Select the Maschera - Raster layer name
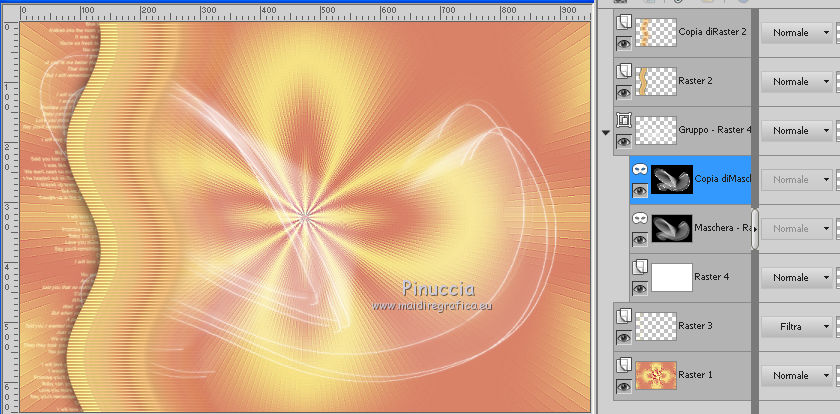840x414 pixels. (x=723, y=228)
